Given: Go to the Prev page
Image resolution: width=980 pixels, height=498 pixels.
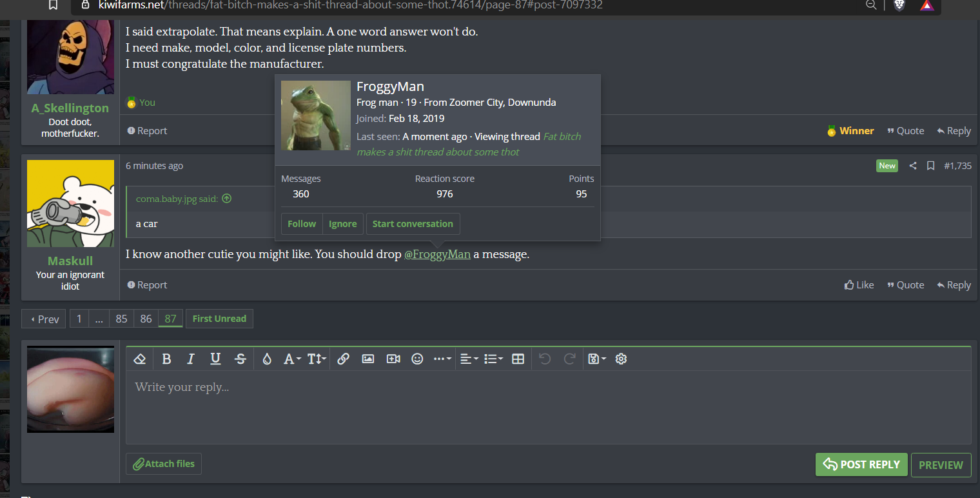Looking at the screenshot, I should point(44,319).
